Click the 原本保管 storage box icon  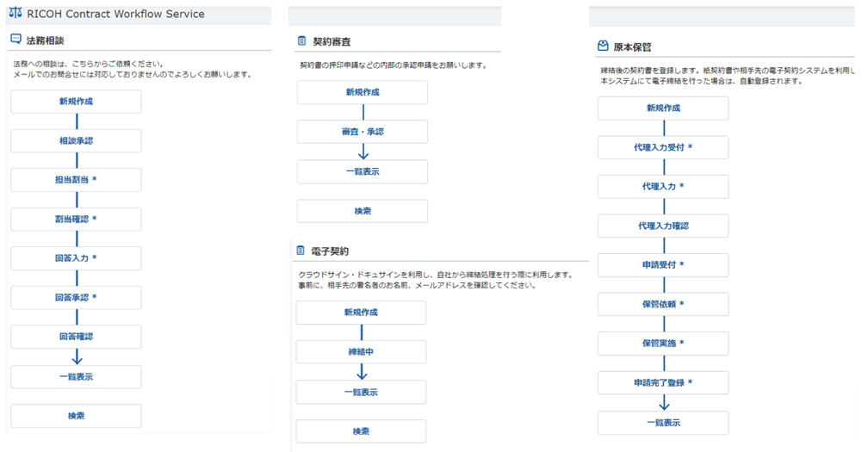click(602, 46)
